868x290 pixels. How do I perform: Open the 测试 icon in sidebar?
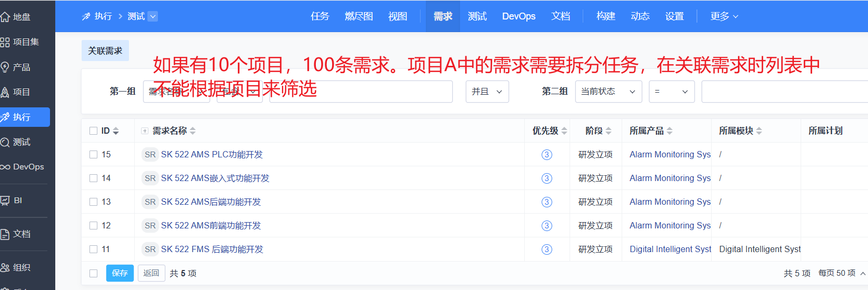coord(5,142)
